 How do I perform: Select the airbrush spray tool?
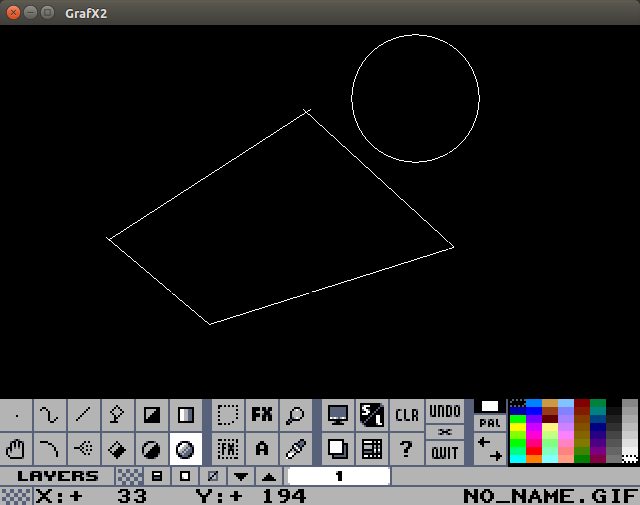pos(83,449)
